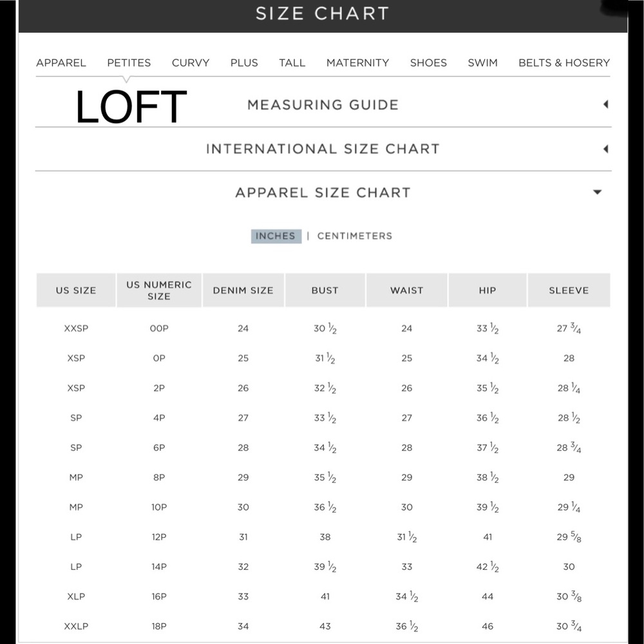Image resolution: width=644 pixels, height=644 pixels.
Task: Click the LOFT logo
Action: (x=131, y=107)
